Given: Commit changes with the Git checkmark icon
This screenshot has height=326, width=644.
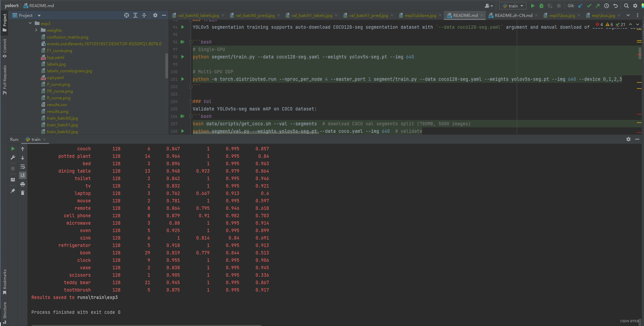Looking at the screenshot, I should pyautogui.click(x=589, y=6).
